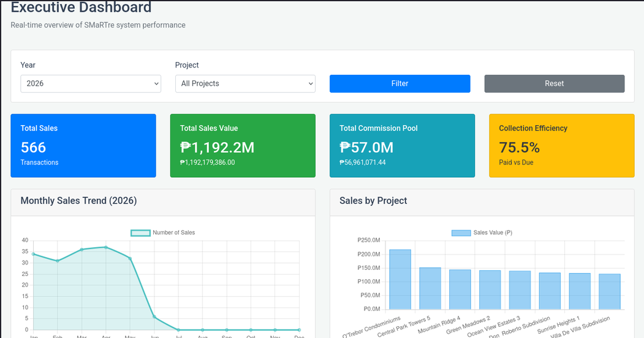Click the January data point on trend line
The height and width of the screenshot is (338, 644).
(33, 254)
